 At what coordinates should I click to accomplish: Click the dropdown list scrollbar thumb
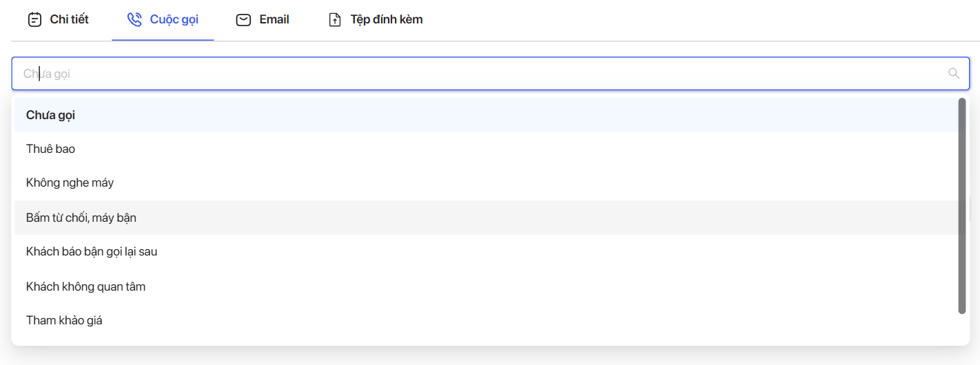click(962, 206)
